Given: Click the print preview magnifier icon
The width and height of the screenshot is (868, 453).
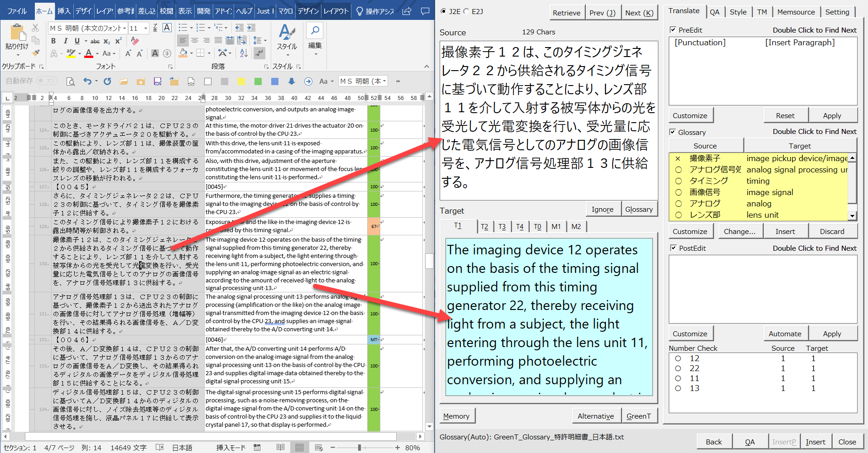Looking at the screenshot, I should point(70,81).
